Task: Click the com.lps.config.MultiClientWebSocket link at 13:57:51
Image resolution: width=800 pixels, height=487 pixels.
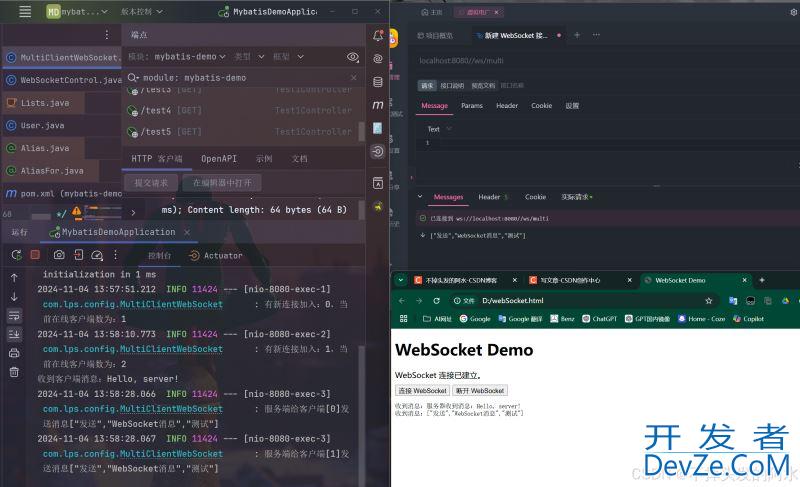Action: 133,304
